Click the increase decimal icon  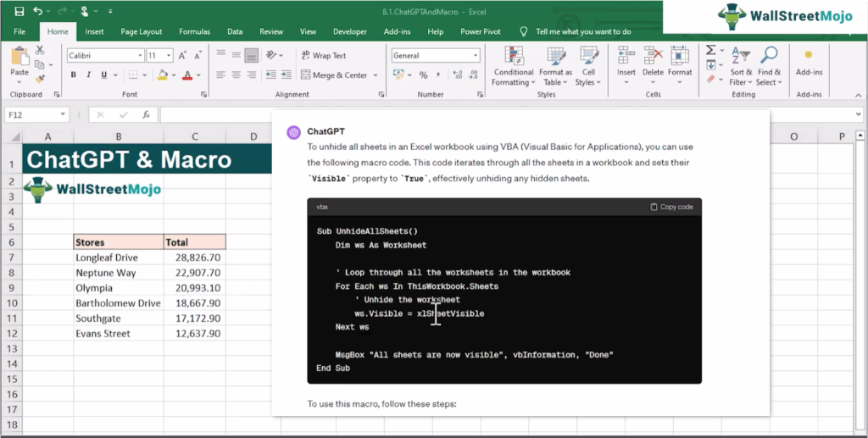pyautogui.click(x=458, y=75)
